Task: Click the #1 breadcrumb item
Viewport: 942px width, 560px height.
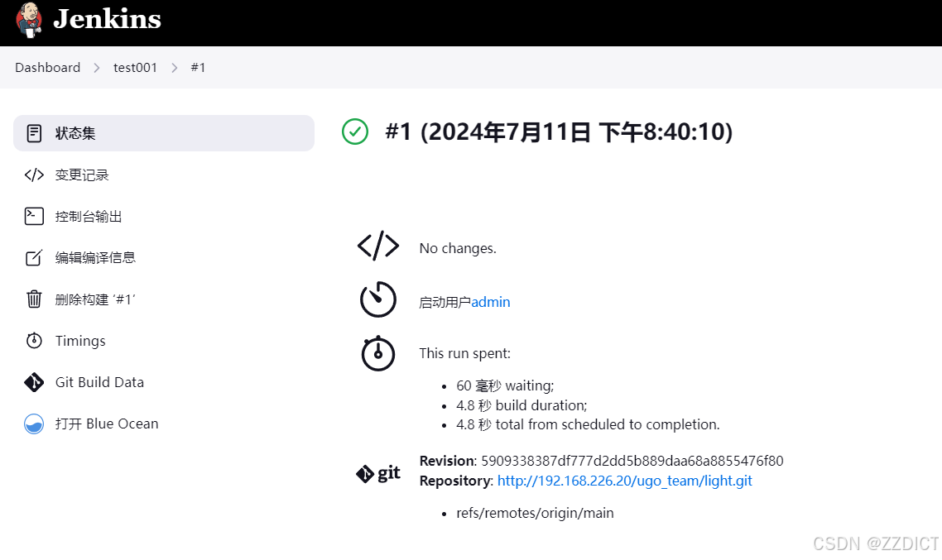Action: point(199,67)
